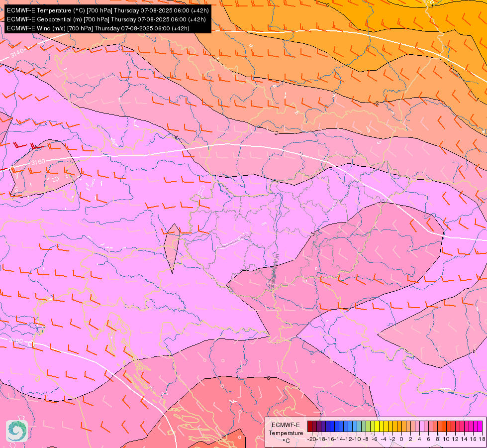Viewport: 487px width, 448px height.
Task: Click legend scale value -10
Action: pos(357,439)
